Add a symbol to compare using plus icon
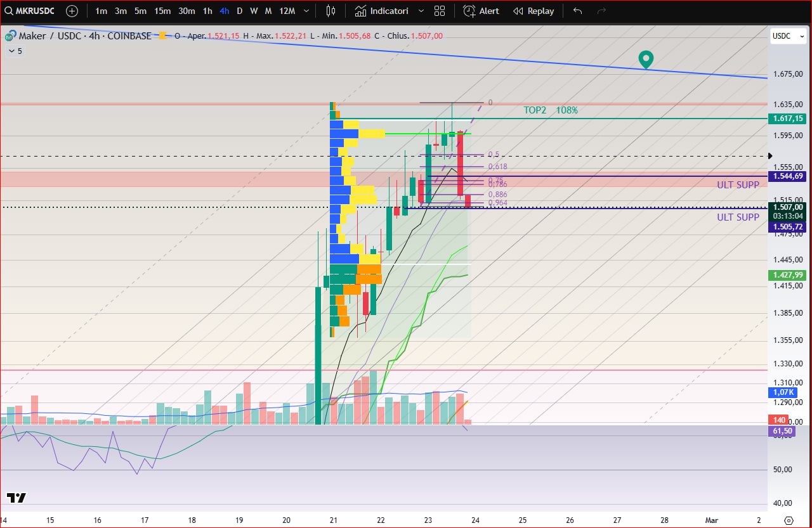Viewport: 812px width, 528px height. 72,11
